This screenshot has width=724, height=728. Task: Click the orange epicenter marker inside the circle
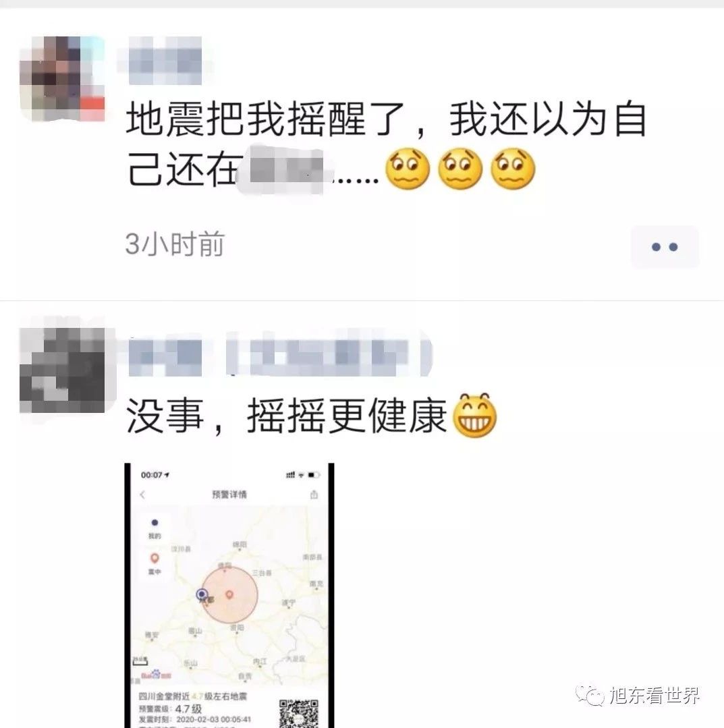229,594
